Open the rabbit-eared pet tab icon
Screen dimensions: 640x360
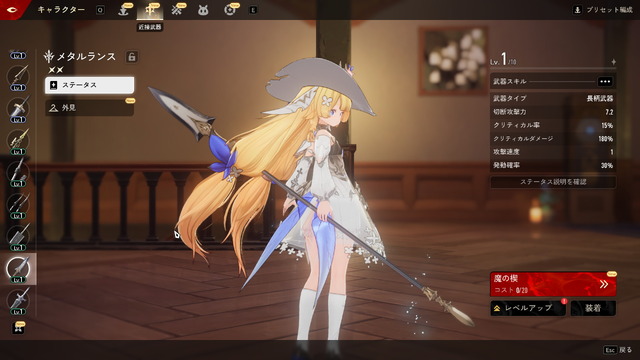pos(203,10)
